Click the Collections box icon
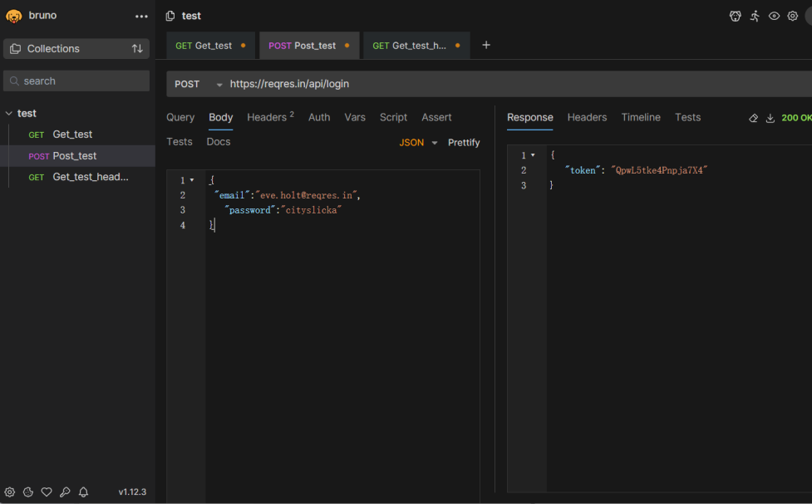812x504 pixels. click(x=16, y=49)
